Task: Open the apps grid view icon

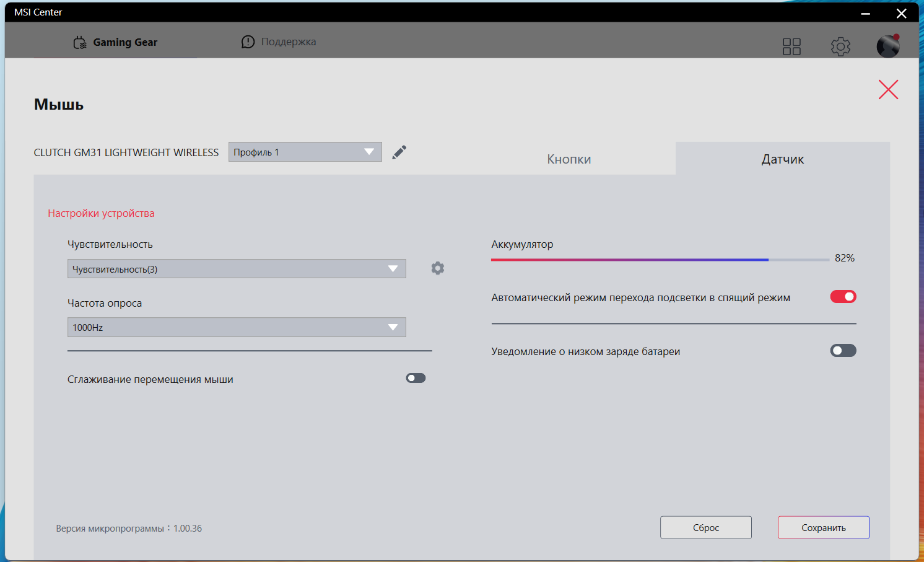Action: [791, 46]
